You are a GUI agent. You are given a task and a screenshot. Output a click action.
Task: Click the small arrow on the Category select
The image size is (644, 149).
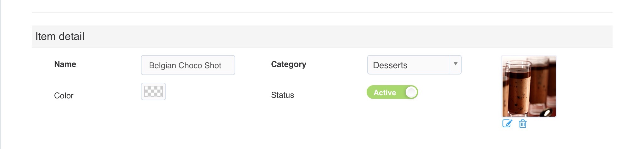(455, 64)
